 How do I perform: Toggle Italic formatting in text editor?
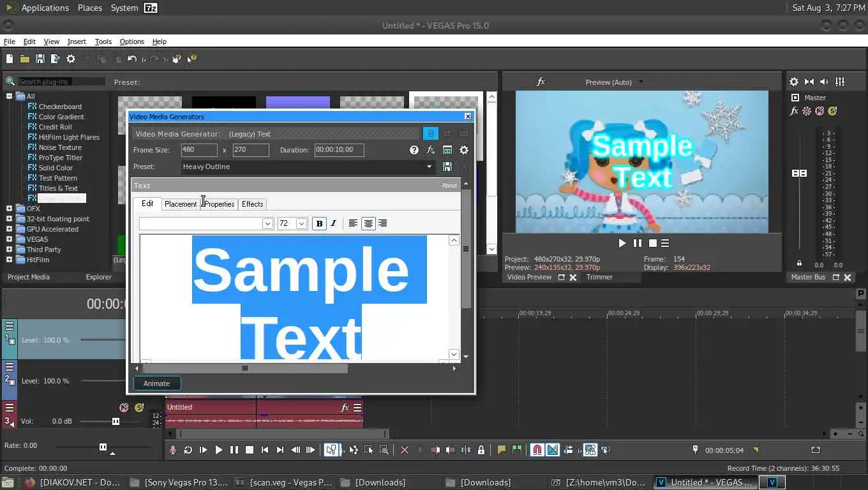(x=333, y=223)
